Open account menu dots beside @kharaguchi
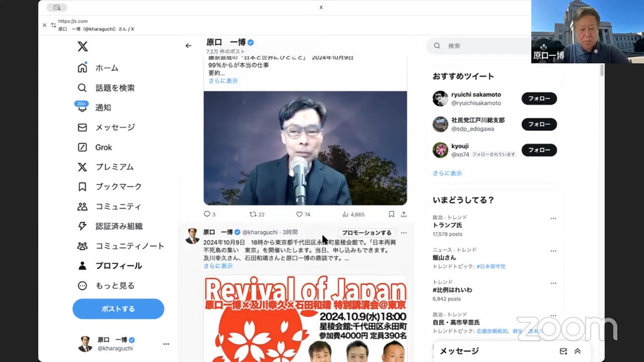644x362 pixels. pyautogui.click(x=166, y=344)
